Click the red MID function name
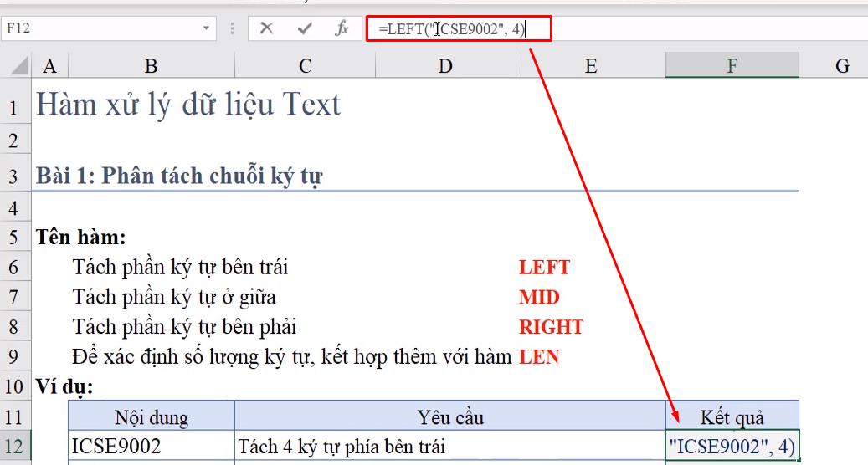This screenshot has width=868, height=465. tap(539, 298)
